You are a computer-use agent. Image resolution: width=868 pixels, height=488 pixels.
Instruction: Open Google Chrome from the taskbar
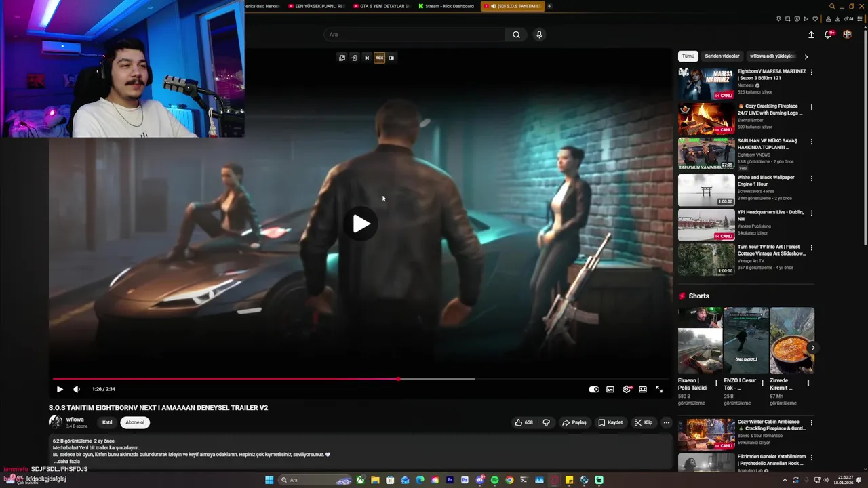[509, 480]
